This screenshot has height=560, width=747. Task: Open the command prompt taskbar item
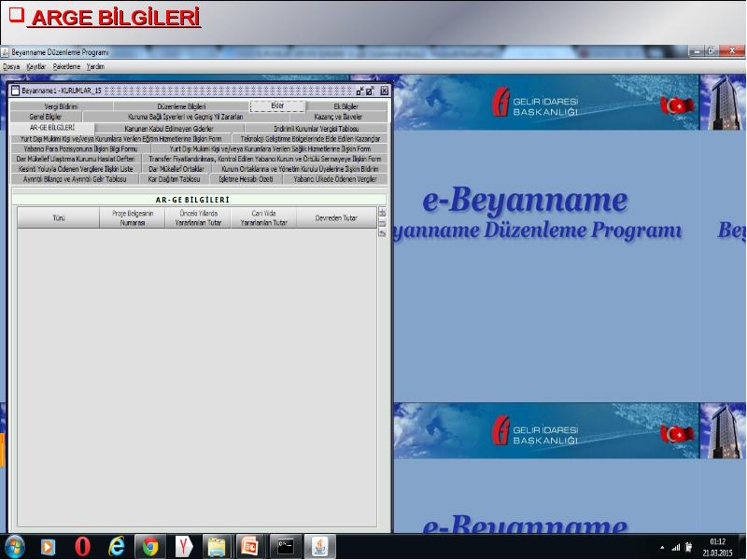pyautogui.click(x=285, y=547)
